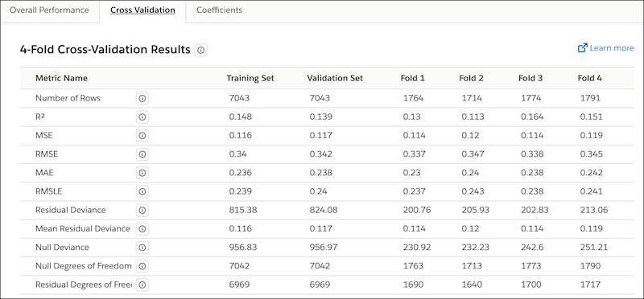This screenshot has width=644, height=299.
Task: Click info icon for Mean Residual Deviance
Action: coord(142,229)
